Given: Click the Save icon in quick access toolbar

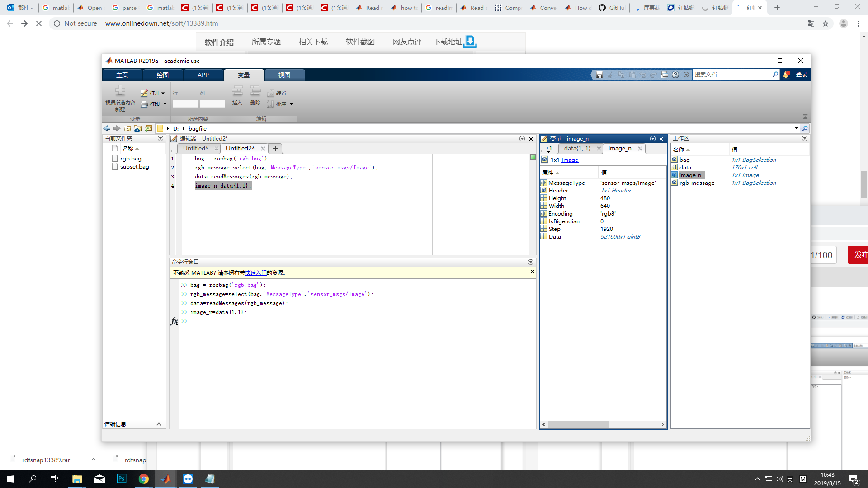Looking at the screenshot, I should tap(599, 75).
